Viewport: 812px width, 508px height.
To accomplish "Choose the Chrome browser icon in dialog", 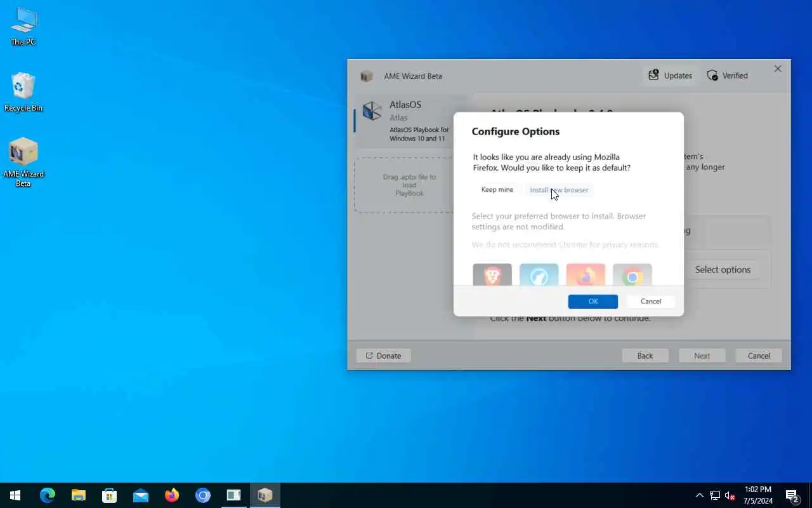I will tap(632, 275).
